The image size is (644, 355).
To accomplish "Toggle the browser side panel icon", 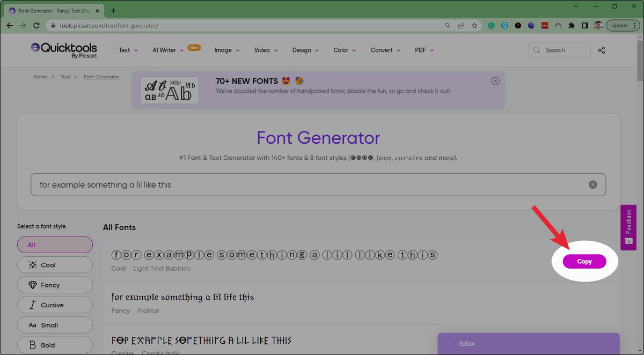I will tap(585, 25).
